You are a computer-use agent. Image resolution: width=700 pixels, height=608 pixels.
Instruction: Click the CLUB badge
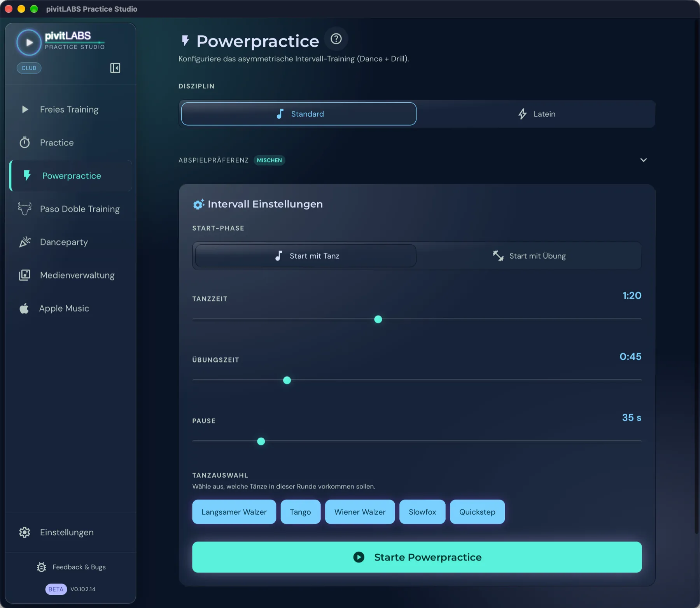(29, 68)
